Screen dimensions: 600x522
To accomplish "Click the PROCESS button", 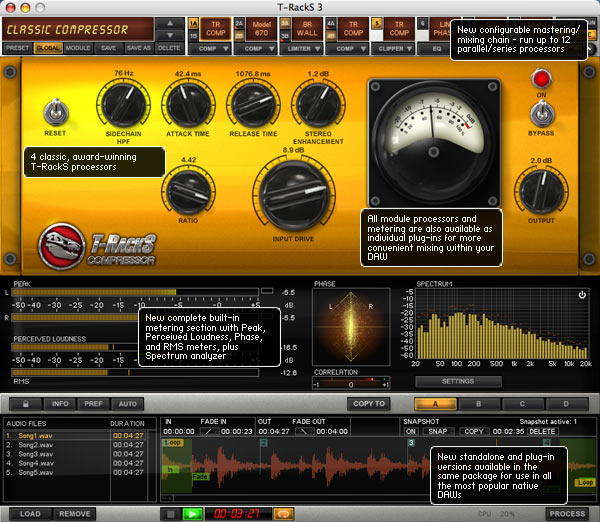I will [x=567, y=514].
